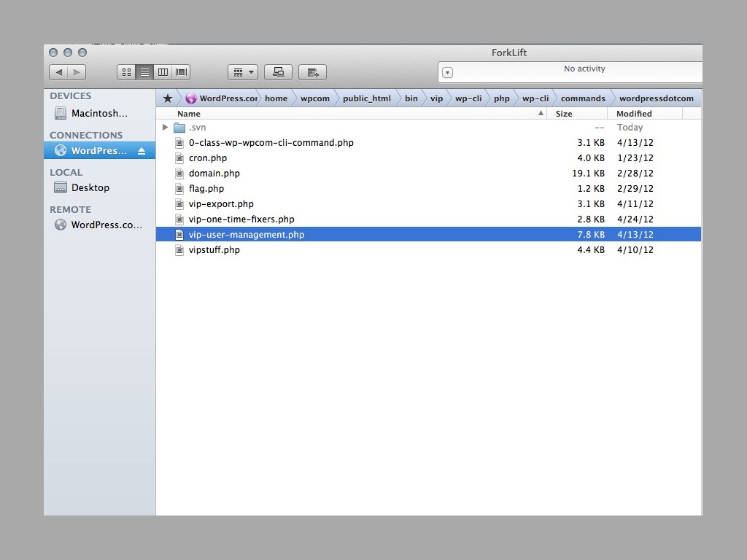Viewport: 747px width, 560px height.
Task: Click the vip-one-time-fixers.php file icon
Action: click(179, 219)
